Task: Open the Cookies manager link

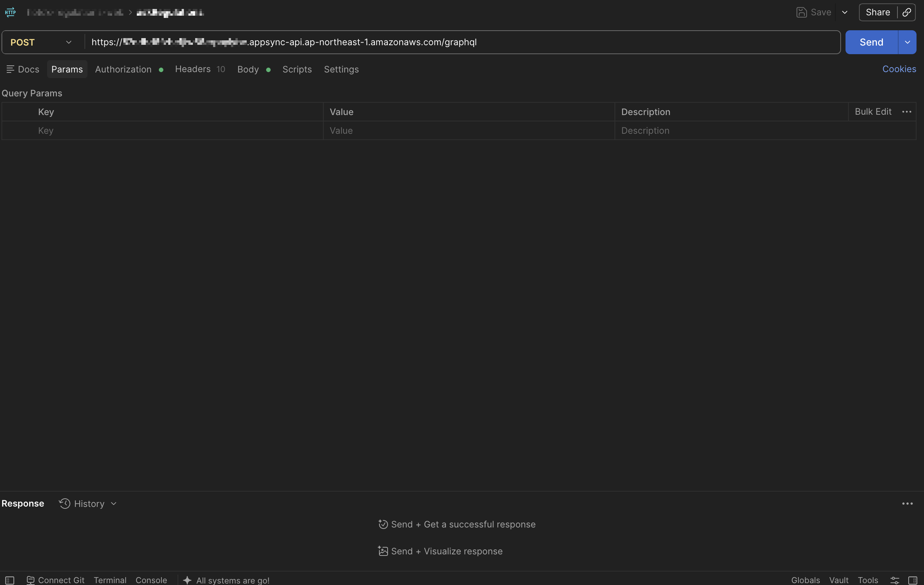Action: [899, 69]
